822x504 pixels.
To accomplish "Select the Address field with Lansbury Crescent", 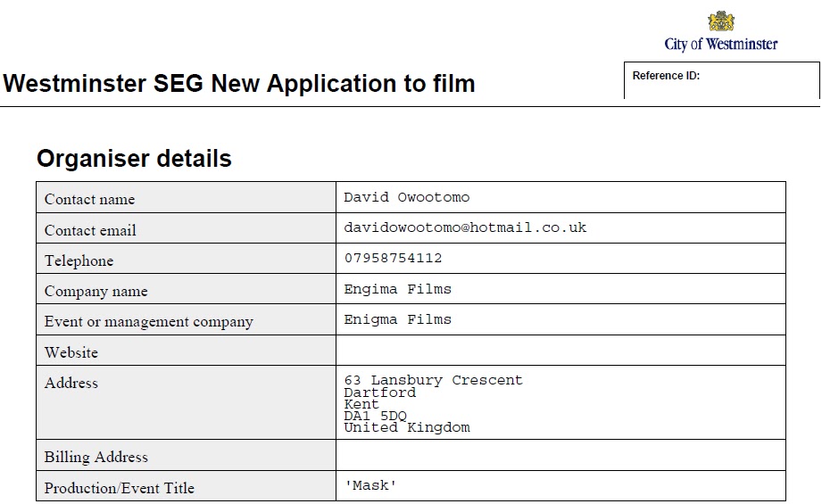I will (560, 402).
